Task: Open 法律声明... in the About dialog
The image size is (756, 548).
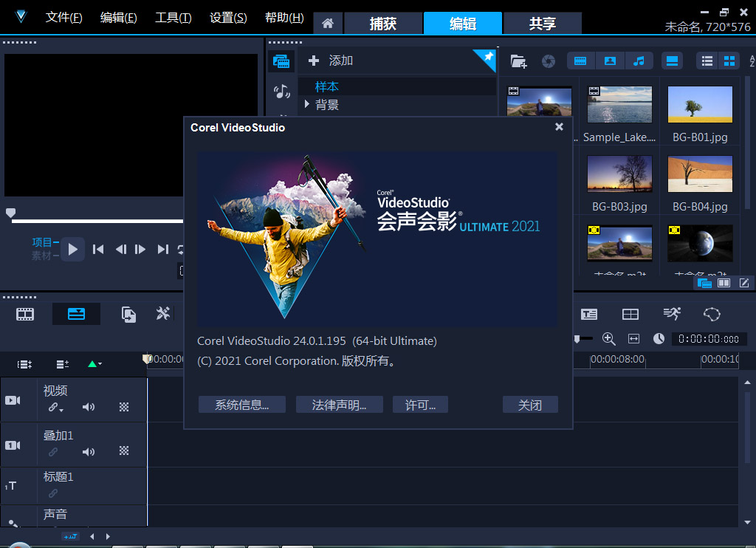Action: click(340, 405)
